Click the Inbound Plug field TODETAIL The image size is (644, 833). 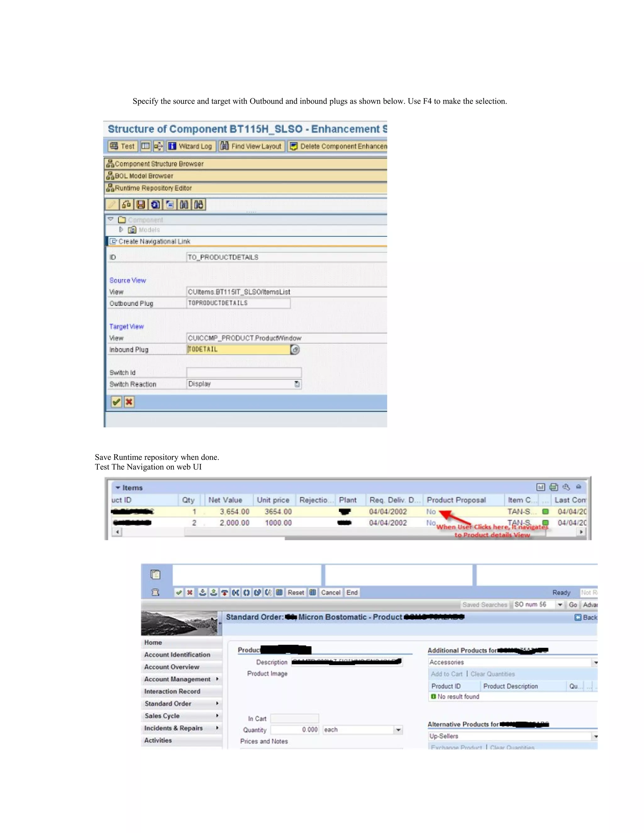click(238, 349)
